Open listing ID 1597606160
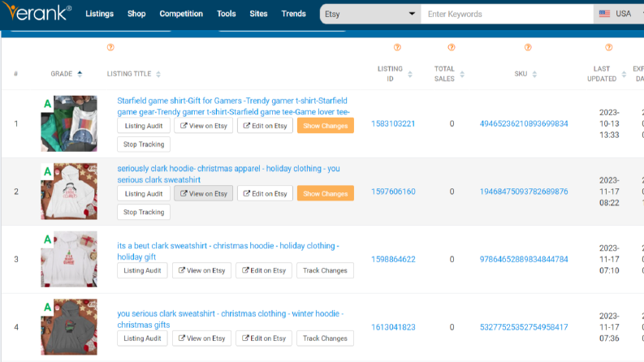This screenshot has width=644, height=362. coord(393,192)
